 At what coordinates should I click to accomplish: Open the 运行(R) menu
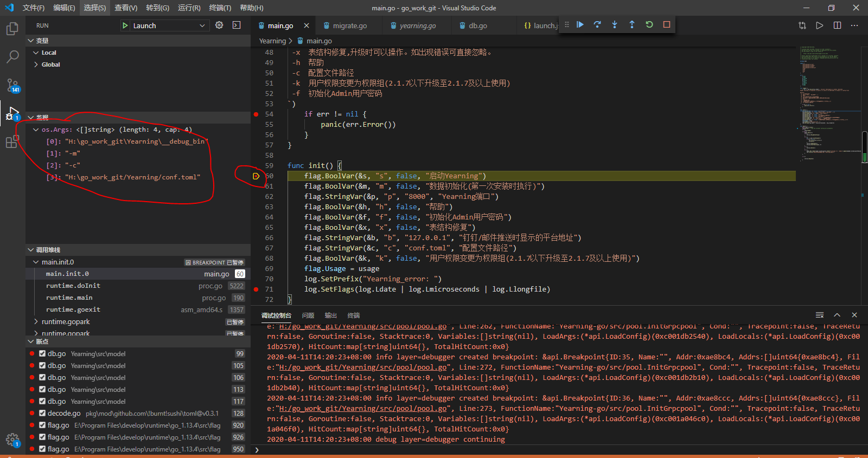pos(189,8)
